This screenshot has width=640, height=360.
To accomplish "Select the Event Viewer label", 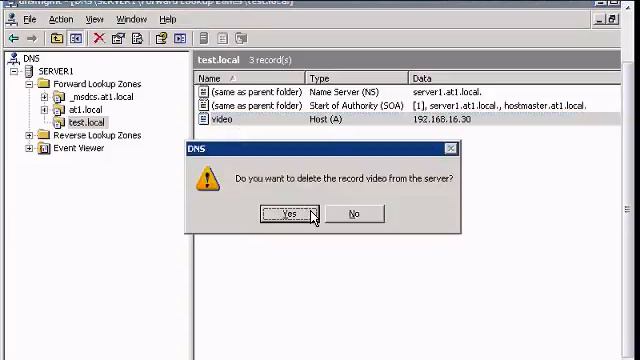I will [x=78, y=148].
